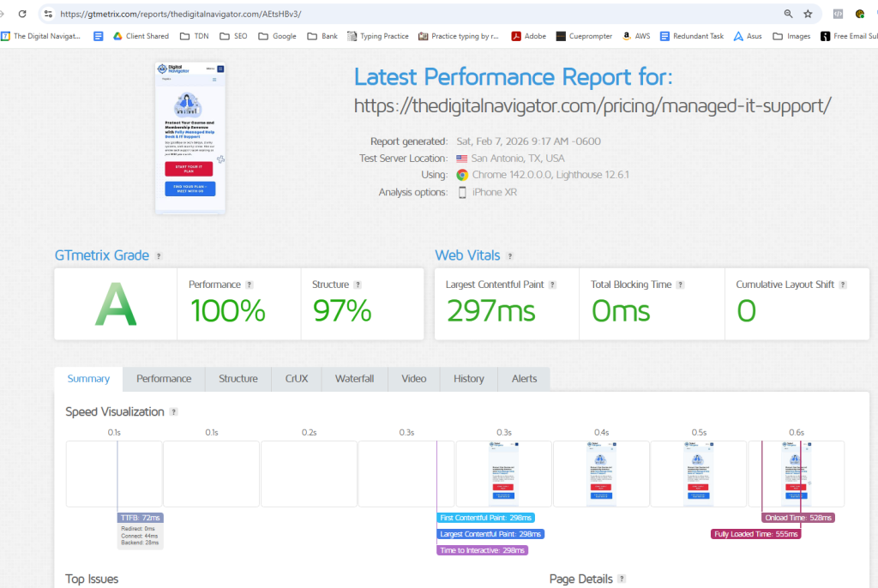Open the Adobe bookmark
The width and height of the screenshot is (878, 588).
(x=528, y=36)
